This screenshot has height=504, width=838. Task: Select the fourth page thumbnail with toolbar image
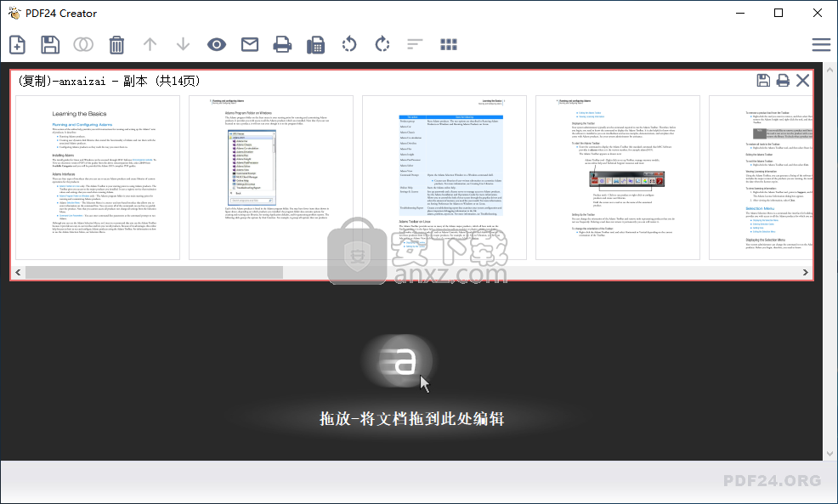click(x=618, y=178)
